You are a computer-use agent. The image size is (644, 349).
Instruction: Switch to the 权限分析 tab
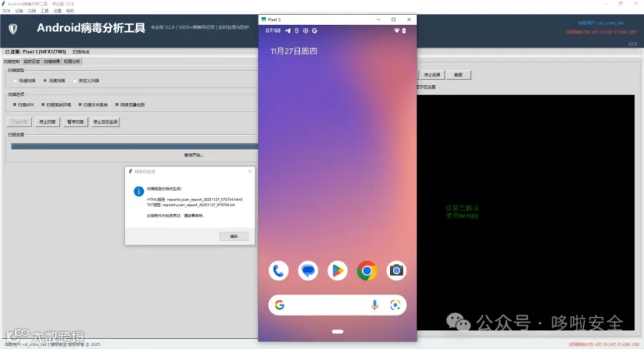click(x=72, y=62)
